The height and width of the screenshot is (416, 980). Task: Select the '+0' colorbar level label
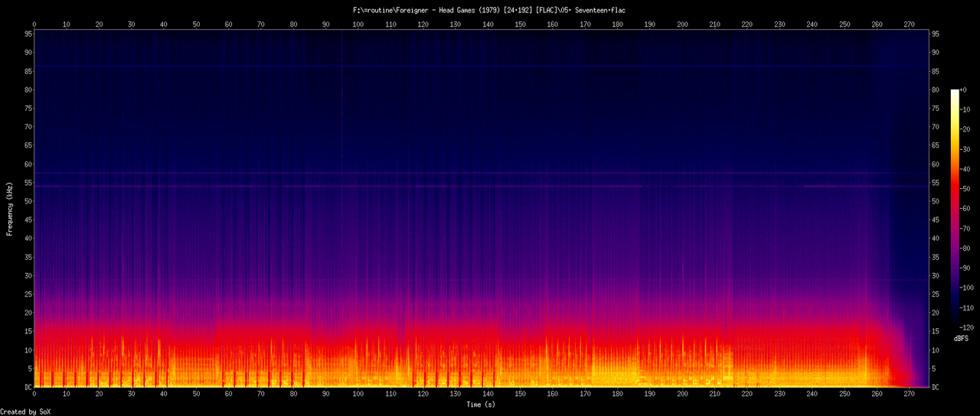point(964,89)
